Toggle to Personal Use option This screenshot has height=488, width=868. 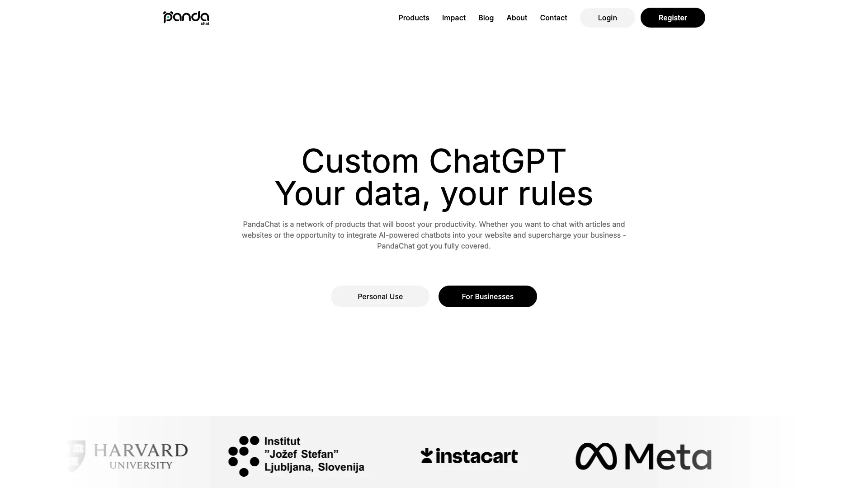click(x=380, y=296)
